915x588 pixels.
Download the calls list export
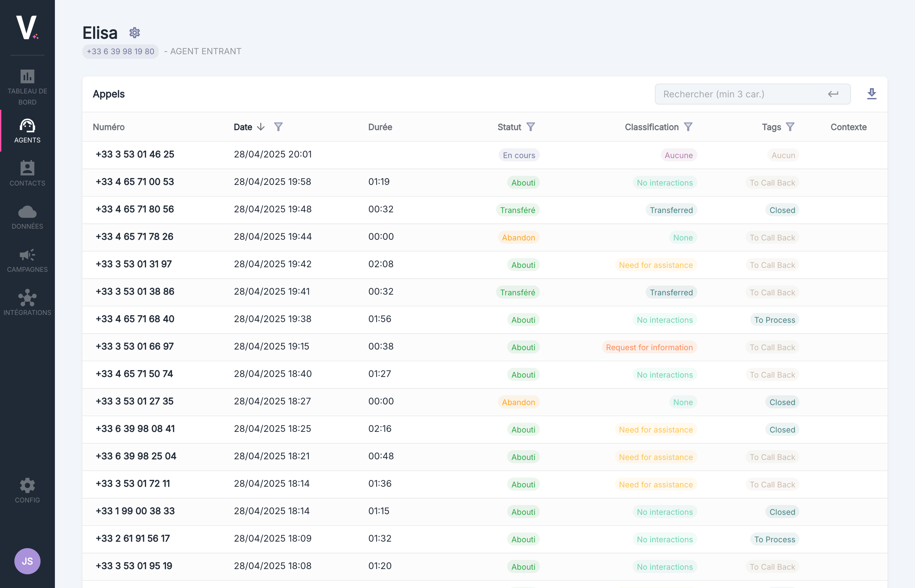[872, 94]
